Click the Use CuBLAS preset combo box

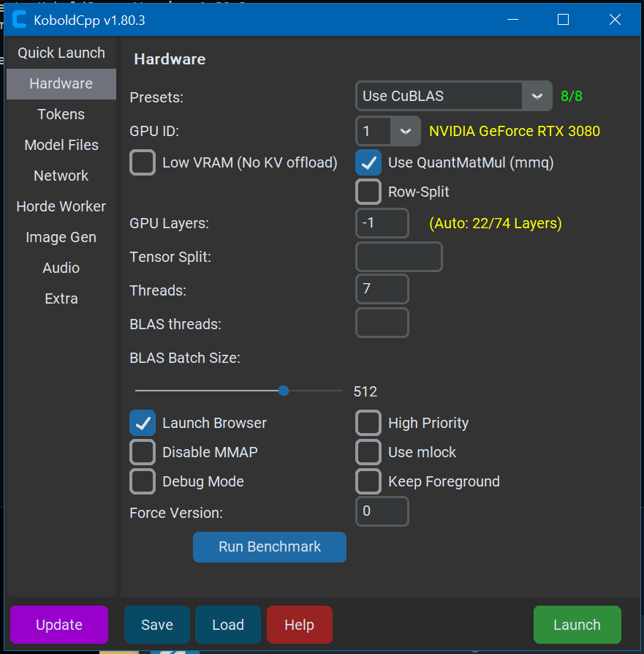click(x=440, y=96)
